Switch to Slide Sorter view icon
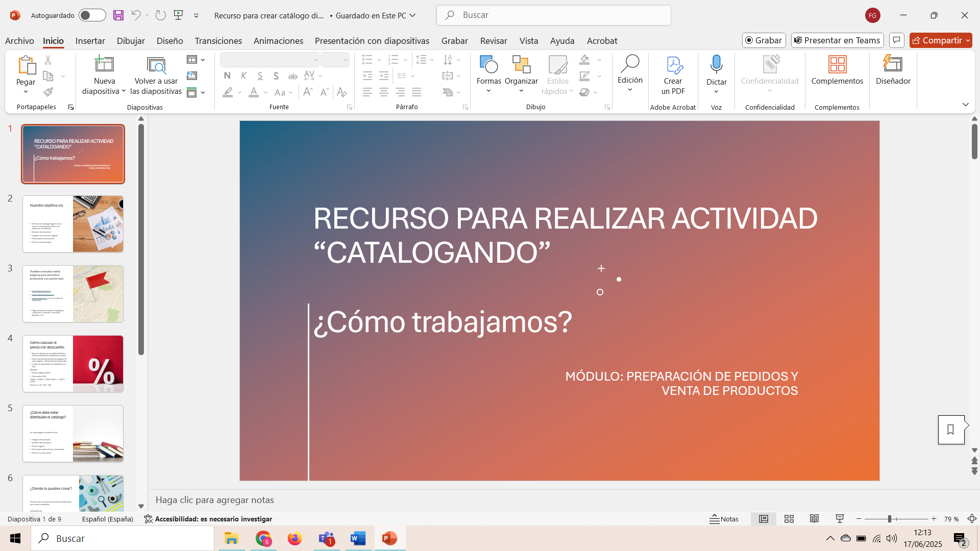The width and height of the screenshot is (980, 551). point(789,519)
